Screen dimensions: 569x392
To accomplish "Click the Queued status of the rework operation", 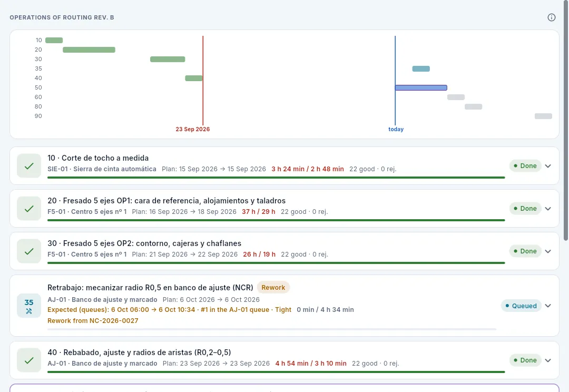I will (521, 306).
